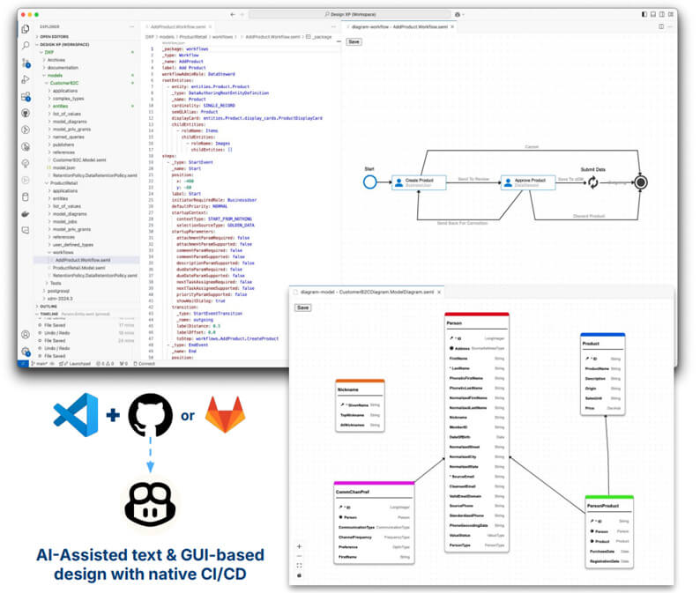The height and width of the screenshot is (593, 700).
Task: Open the Search view in activity bar
Action: click(26, 43)
